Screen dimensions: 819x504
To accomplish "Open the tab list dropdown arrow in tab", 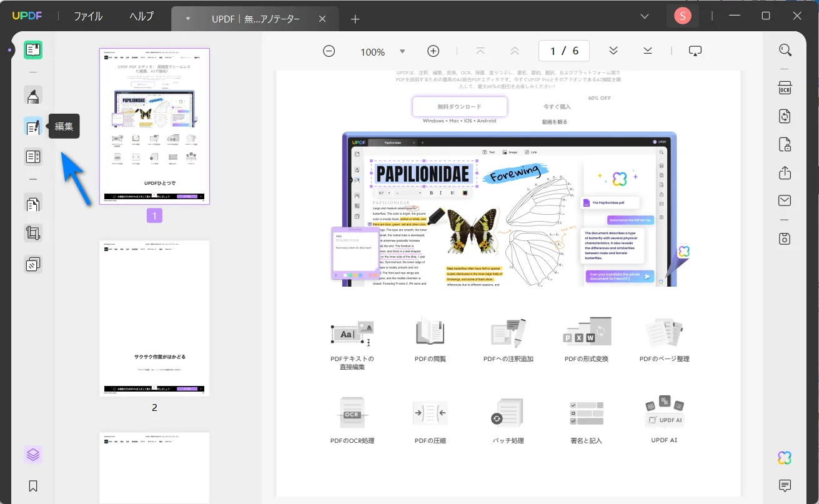I will 187,19.
